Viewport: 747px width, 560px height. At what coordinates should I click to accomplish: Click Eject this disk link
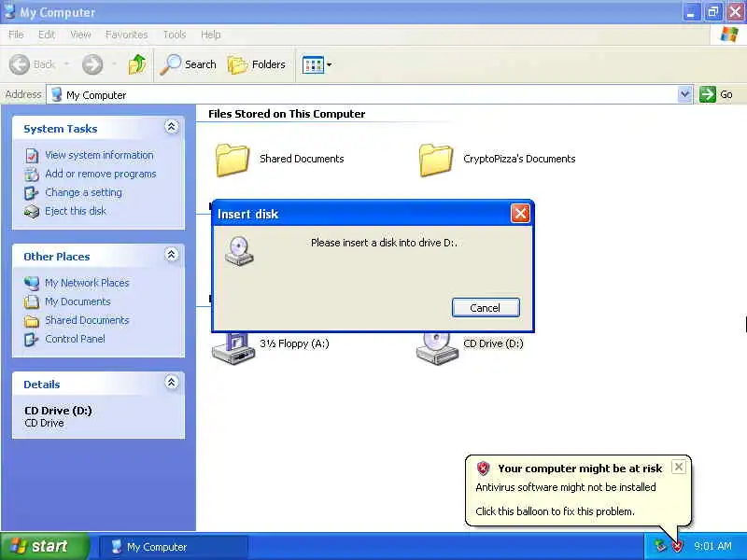(x=76, y=211)
